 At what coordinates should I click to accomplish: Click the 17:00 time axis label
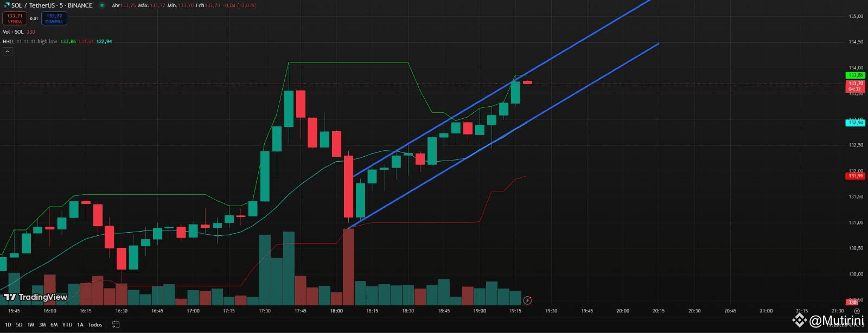coord(193,311)
